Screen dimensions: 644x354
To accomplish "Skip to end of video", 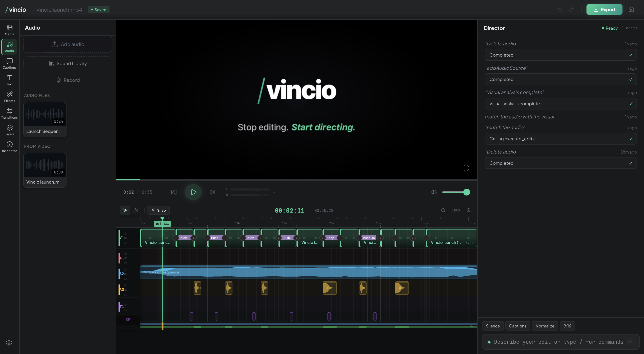I will click(212, 192).
